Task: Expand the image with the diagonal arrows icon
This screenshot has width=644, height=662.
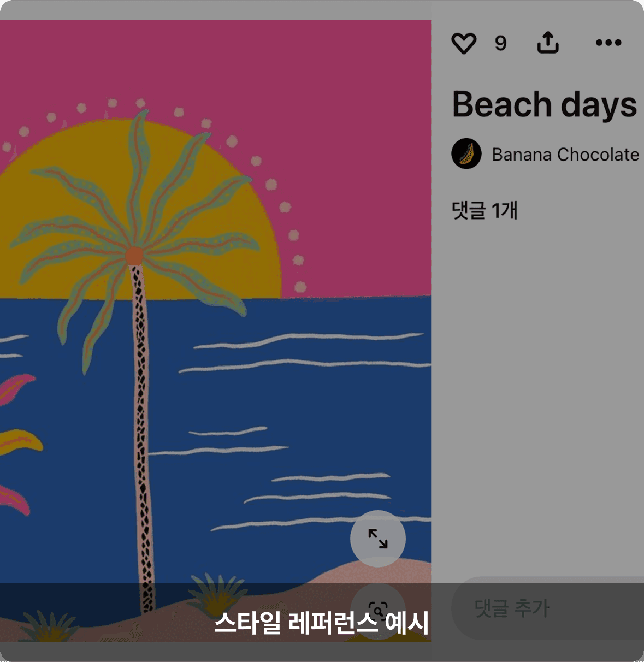Action: (x=378, y=539)
